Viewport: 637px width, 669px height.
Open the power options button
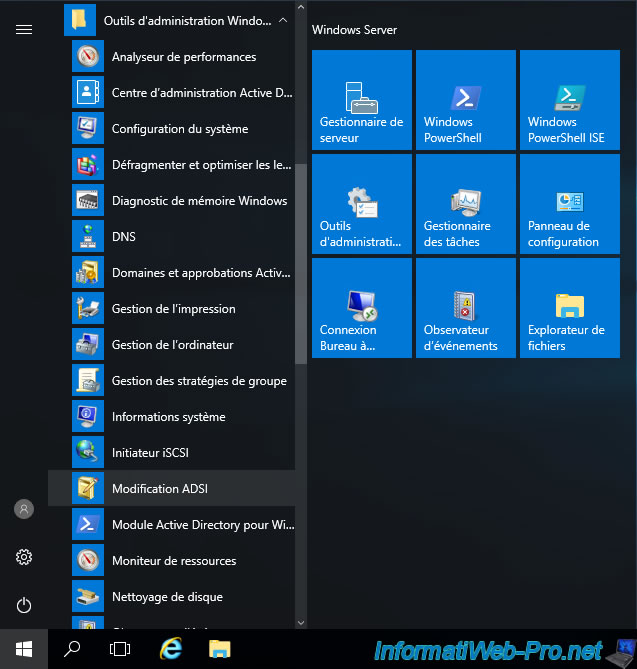tap(24, 605)
